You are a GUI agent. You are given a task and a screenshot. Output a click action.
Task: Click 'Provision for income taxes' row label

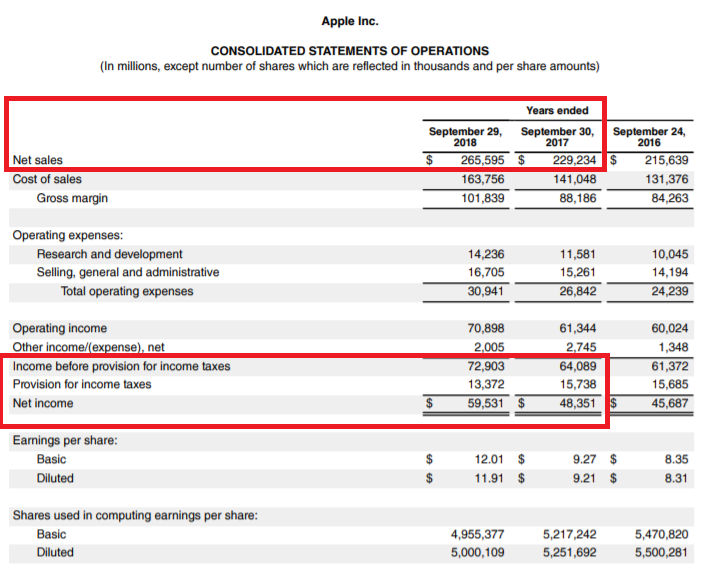[x=81, y=384]
